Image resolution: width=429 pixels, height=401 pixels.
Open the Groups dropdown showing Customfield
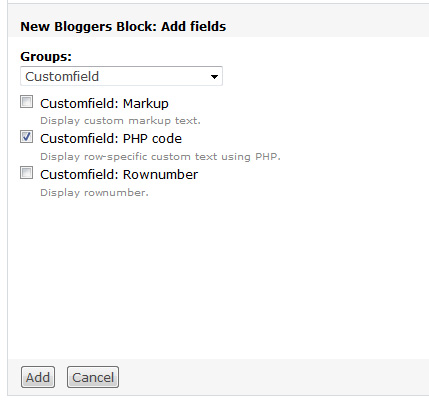coord(121,76)
